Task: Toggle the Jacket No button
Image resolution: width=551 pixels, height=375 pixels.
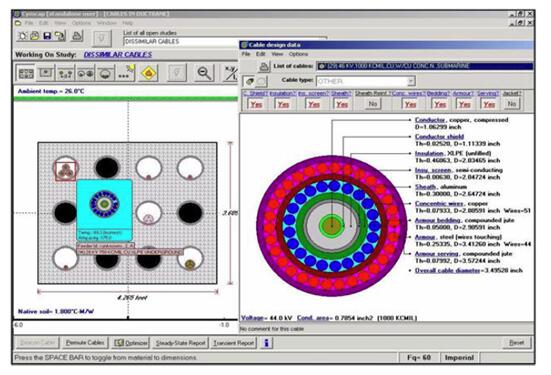Action: (512, 104)
